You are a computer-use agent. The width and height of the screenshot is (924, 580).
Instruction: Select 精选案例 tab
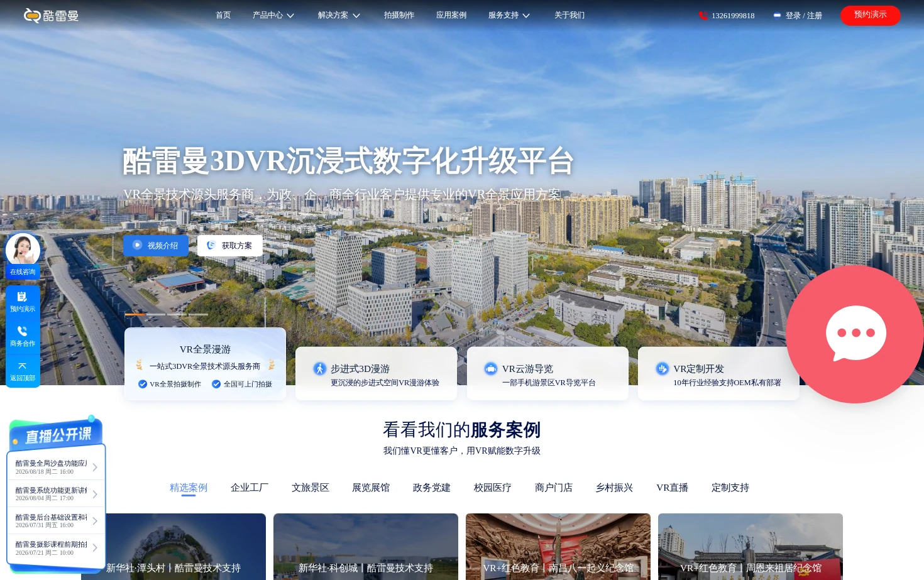(x=189, y=488)
